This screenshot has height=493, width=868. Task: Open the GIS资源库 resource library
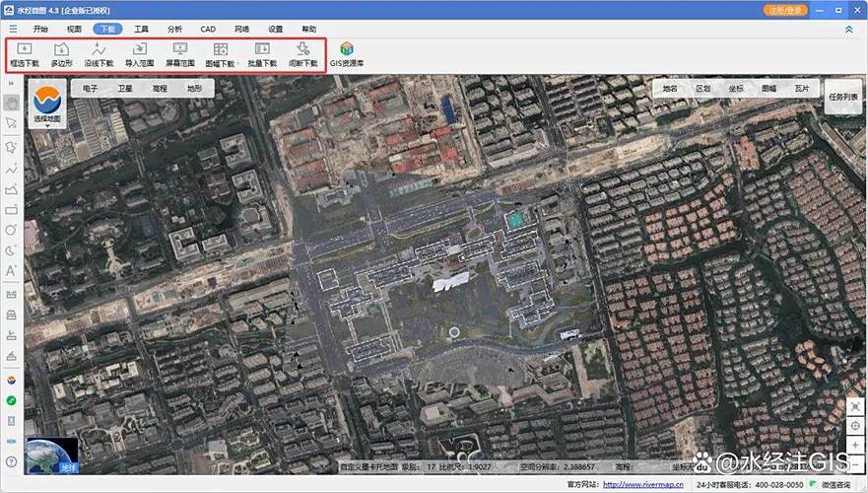coord(347,55)
